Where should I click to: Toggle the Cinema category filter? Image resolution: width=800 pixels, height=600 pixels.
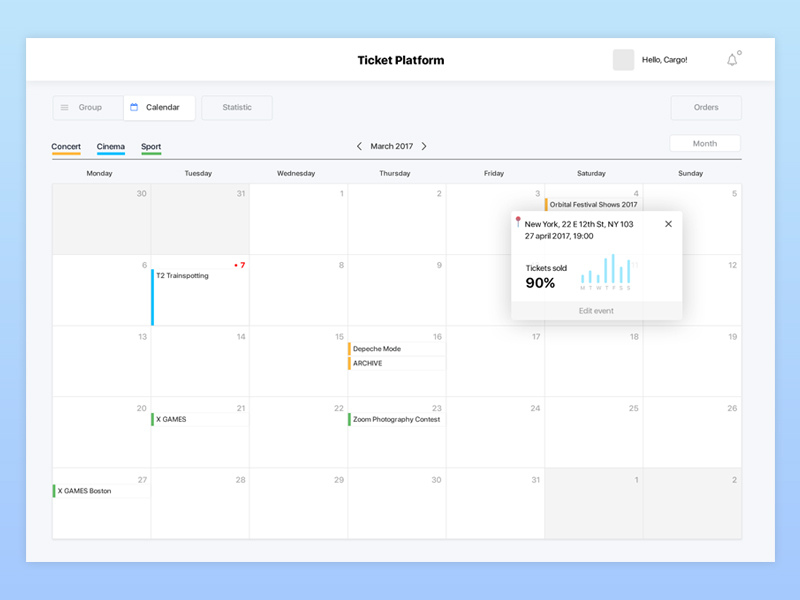click(x=111, y=147)
